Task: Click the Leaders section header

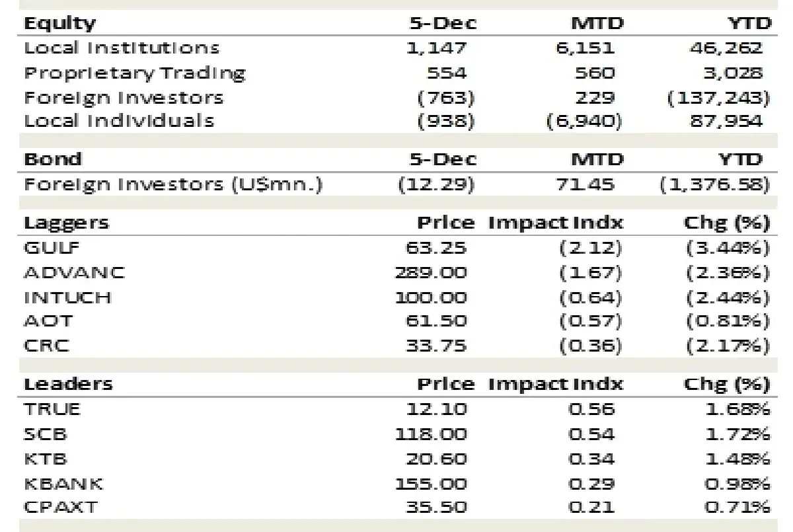Action: pyautogui.click(x=68, y=384)
